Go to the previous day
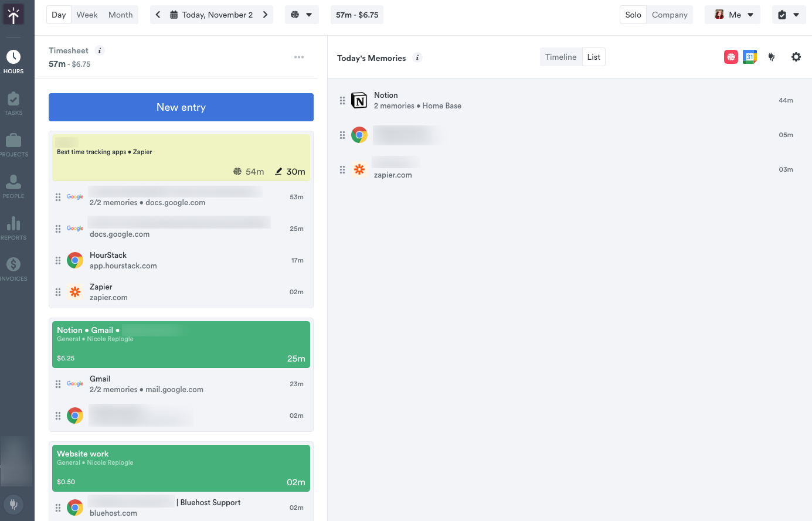The height and width of the screenshot is (521, 812). click(x=158, y=15)
